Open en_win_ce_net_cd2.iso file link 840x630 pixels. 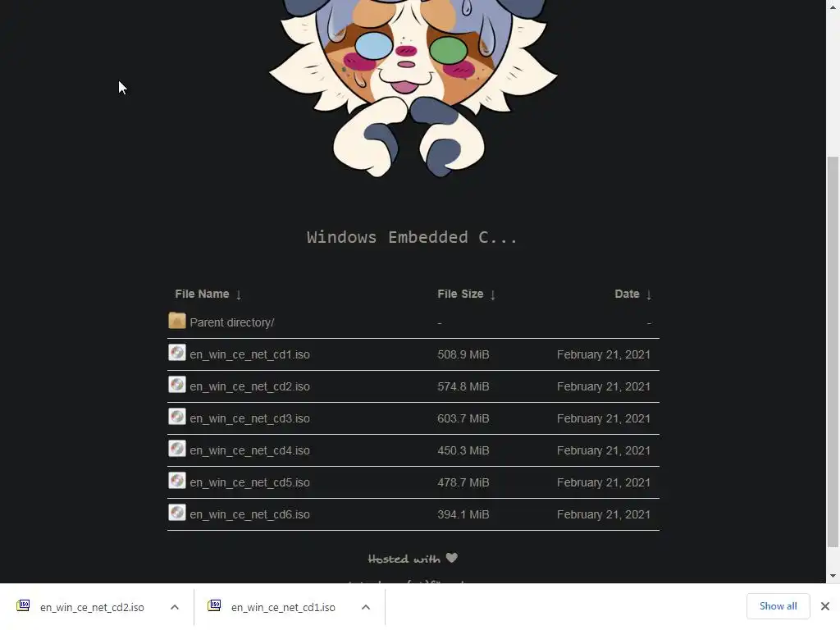pos(249,387)
